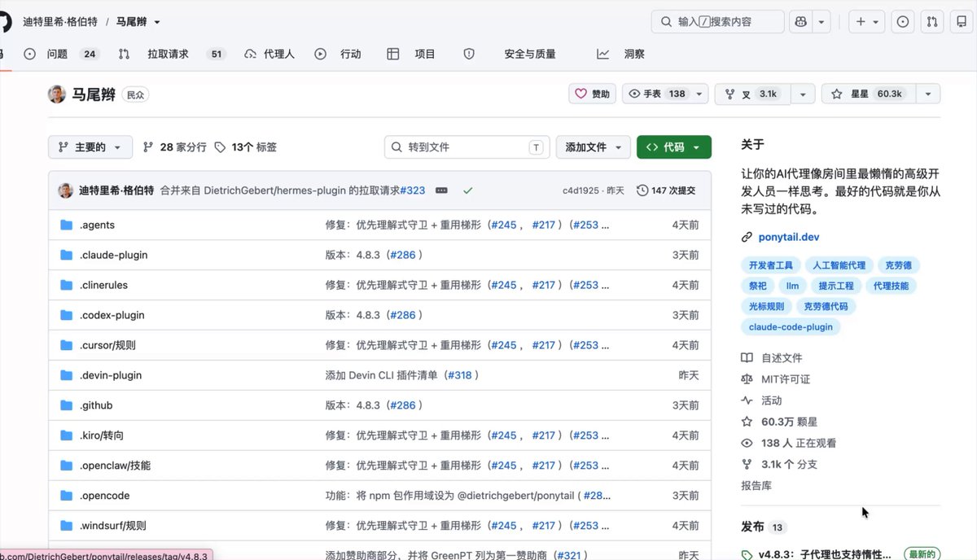Switch to the 洞察 tab
The width and height of the screenshot is (977, 560).
(621, 54)
